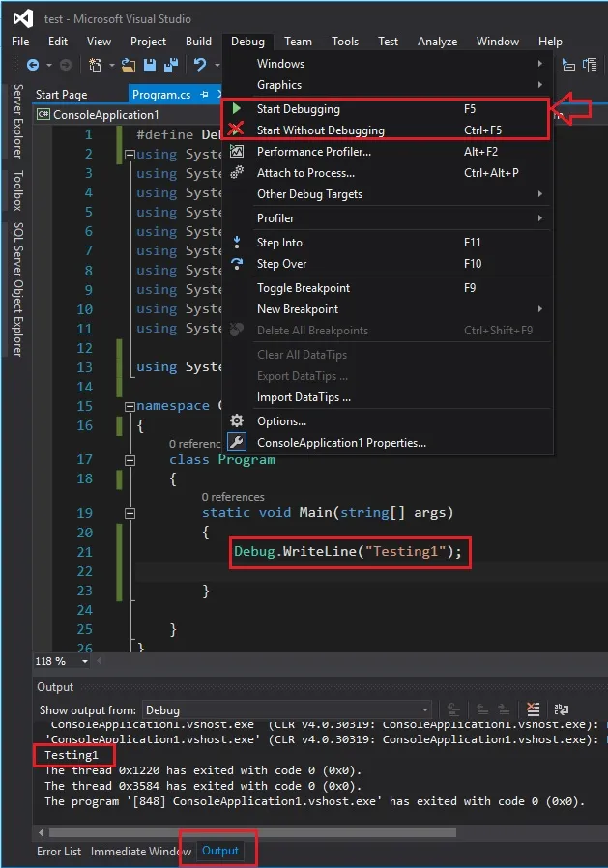Click the Clear All output icon
Image resolution: width=608 pixels, height=868 pixels.
(533, 709)
